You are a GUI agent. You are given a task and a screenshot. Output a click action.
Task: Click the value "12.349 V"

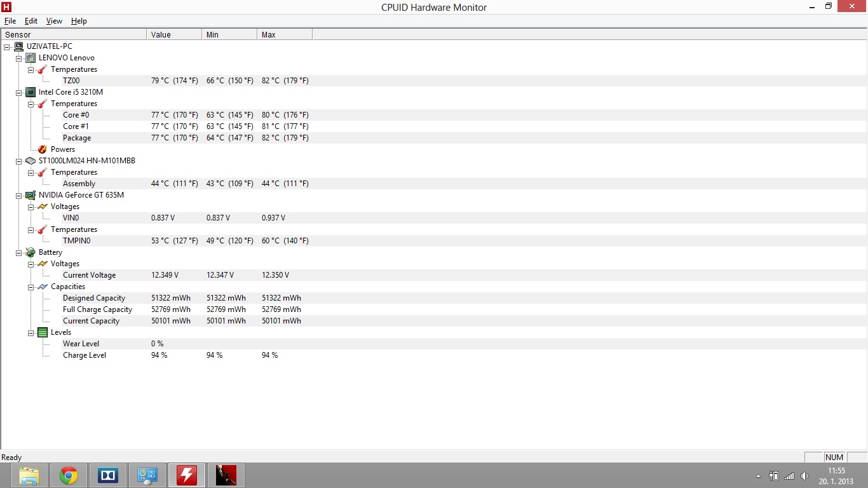(165, 275)
